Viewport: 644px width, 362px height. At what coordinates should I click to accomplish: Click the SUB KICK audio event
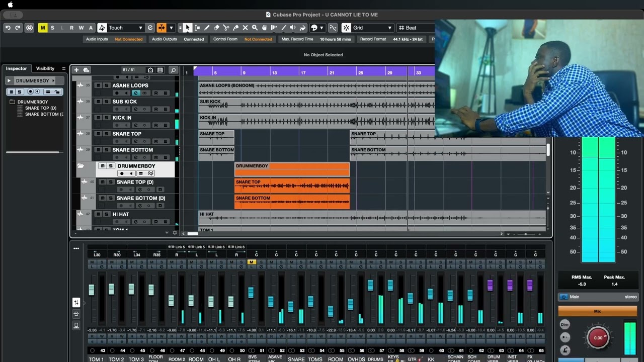pos(316,105)
